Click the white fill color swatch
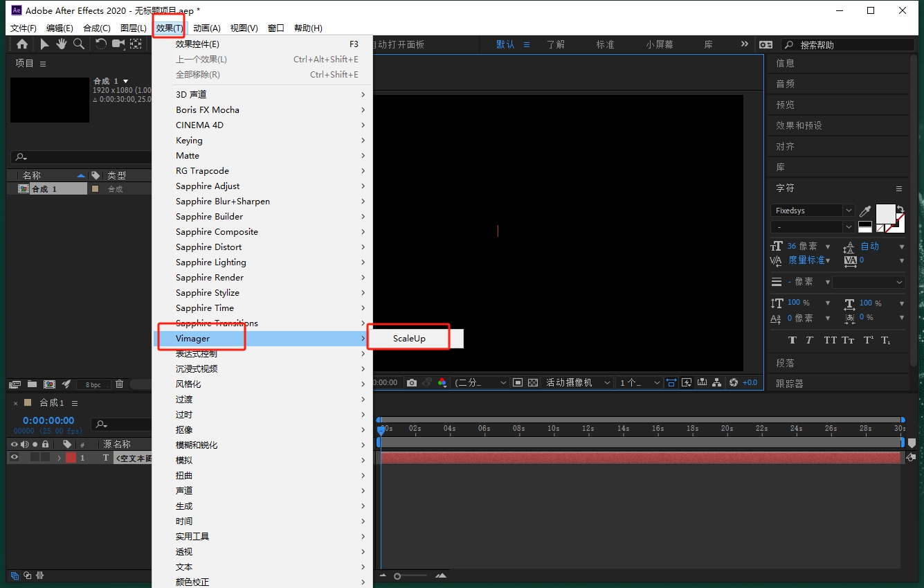Image resolution: width=924 pixels, height=588 pixels. (x=885, y=213)
